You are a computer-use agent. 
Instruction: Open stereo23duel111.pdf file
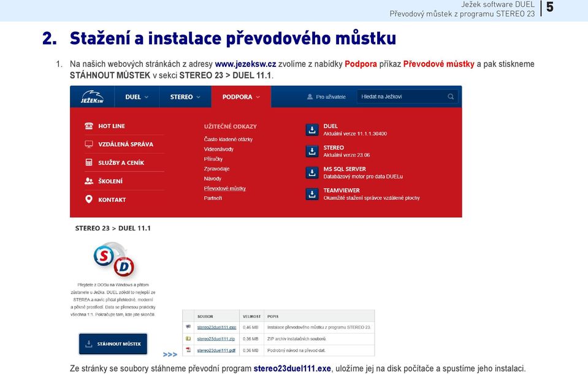(x=216, y=350)
